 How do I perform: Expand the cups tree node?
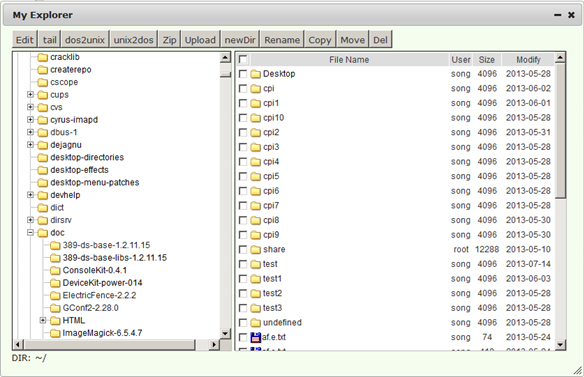31,95
